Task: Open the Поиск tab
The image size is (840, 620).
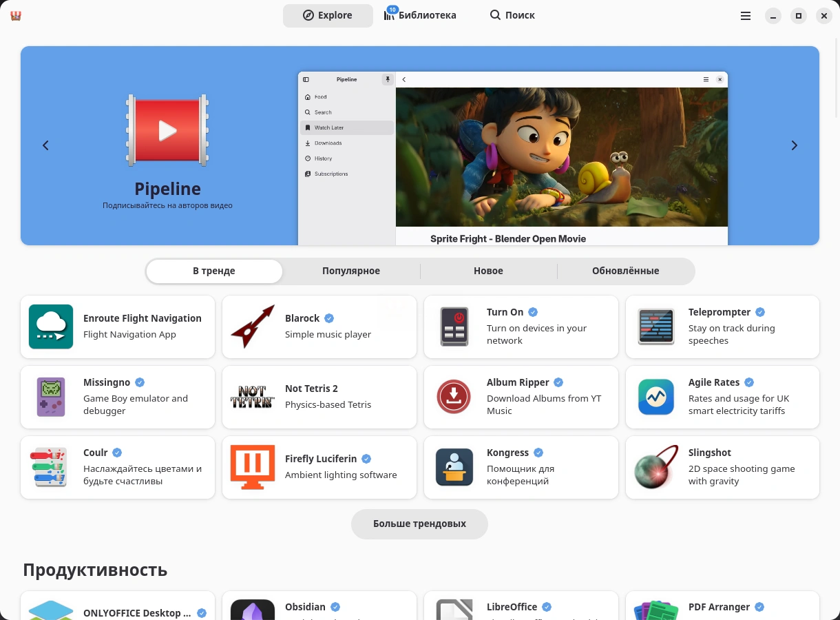Action: click(x=512, y=15)
